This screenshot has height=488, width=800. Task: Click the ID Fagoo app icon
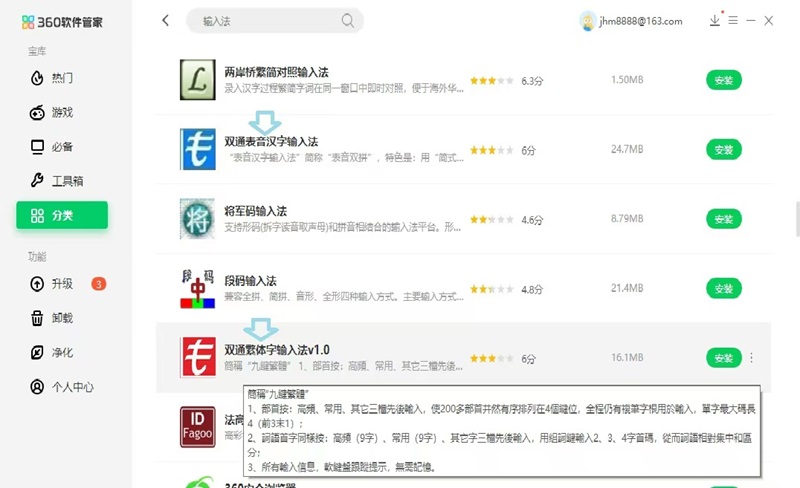[197, 427]
